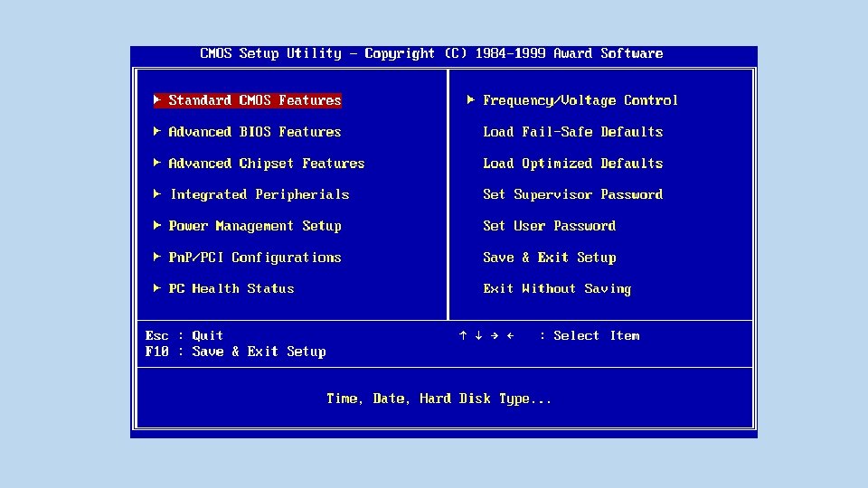This screenshot has height=488, width=868.
Task: Select Advanced Chipset Features entry
Action: pos(266,164)
